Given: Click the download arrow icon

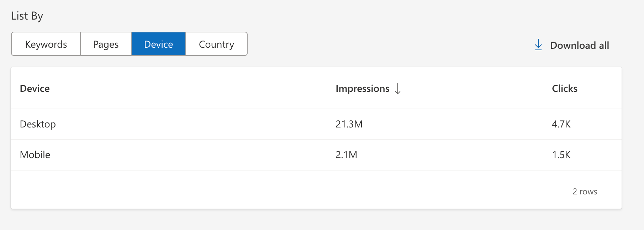Looking at the screenshot, I should (538, 45).
